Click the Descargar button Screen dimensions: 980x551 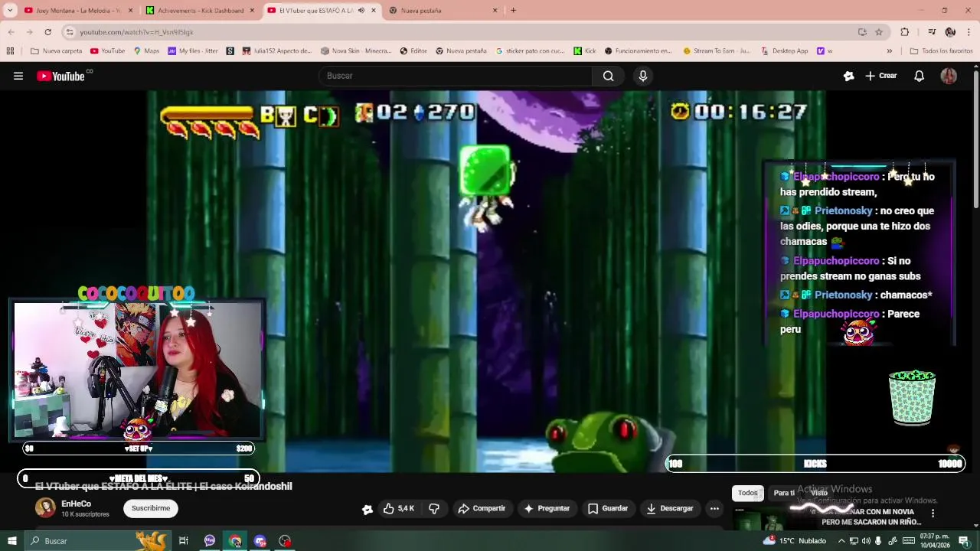(x=670, y=508)
